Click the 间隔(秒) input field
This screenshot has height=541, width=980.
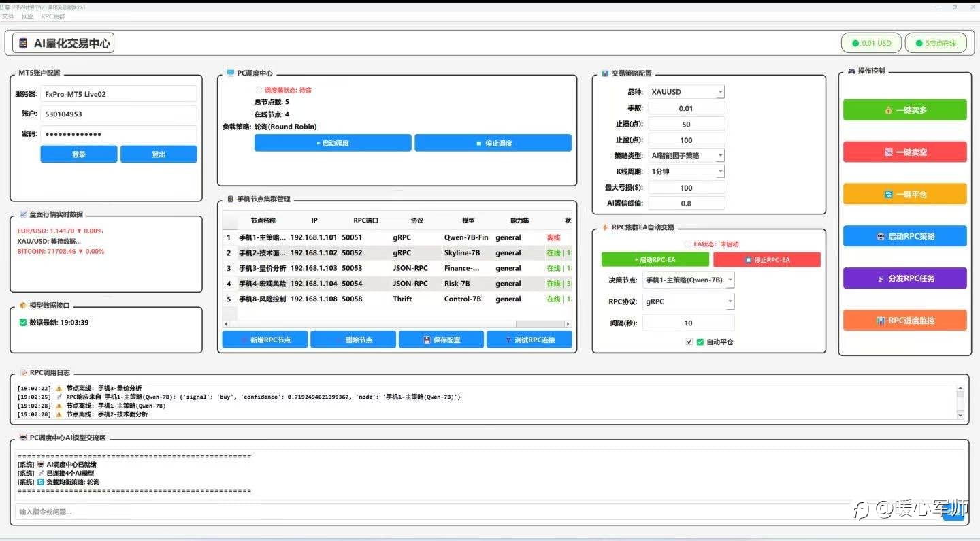[x=689, y=323]
